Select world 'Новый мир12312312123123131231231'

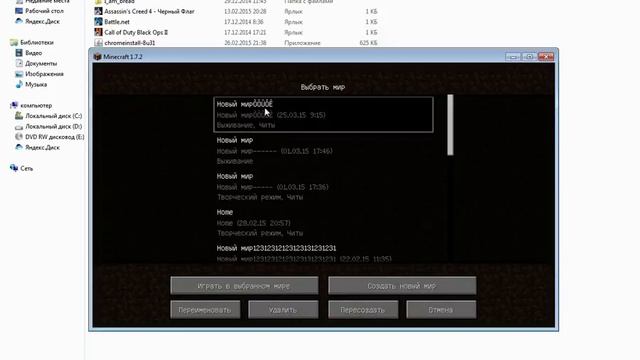pos(323,253)
